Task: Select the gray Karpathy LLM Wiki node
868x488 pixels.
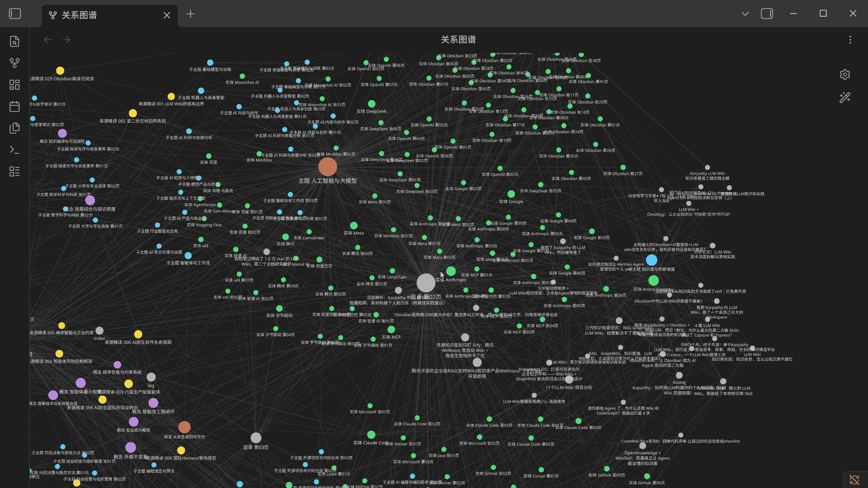Action: click(x=707, y=168)
